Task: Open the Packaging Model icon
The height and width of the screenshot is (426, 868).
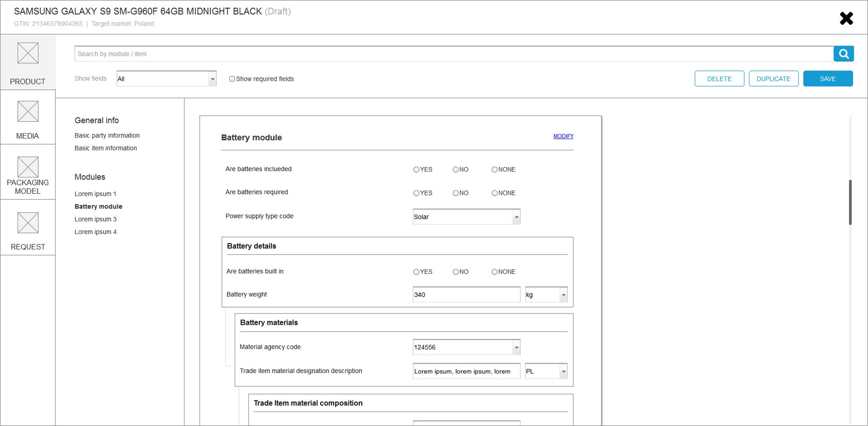Action: [28, 167]
